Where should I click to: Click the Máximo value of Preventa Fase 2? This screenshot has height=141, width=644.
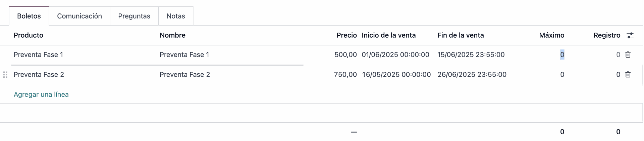(562, 75)
